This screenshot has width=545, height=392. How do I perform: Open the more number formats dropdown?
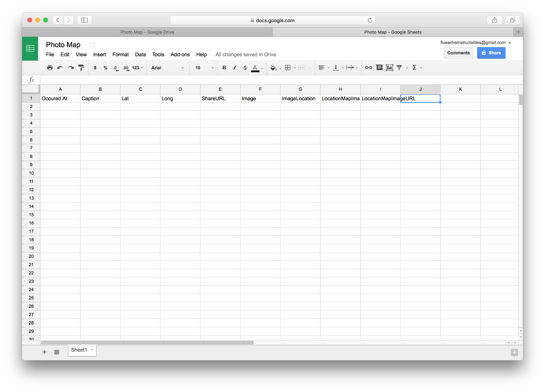pos(138,68)
